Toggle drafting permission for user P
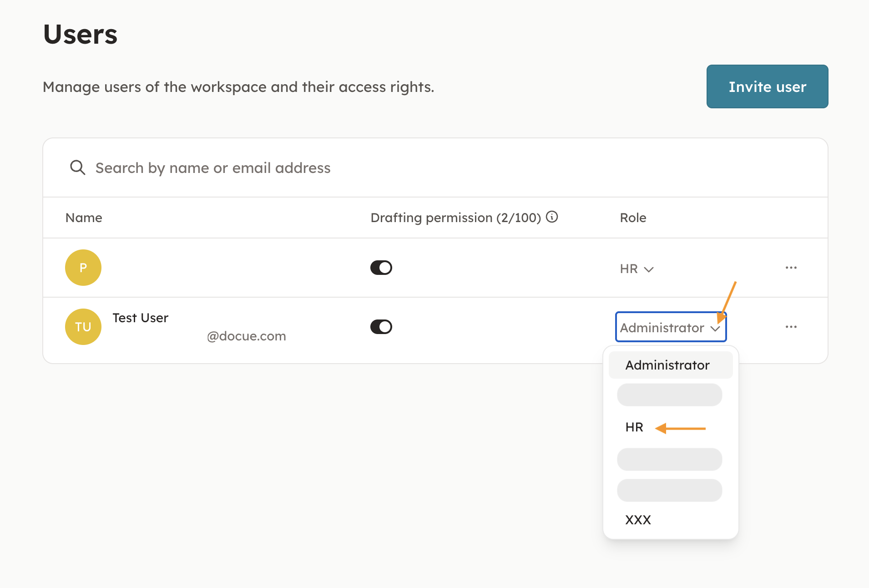Screen dimensions: 869x588 coord(381,268)
